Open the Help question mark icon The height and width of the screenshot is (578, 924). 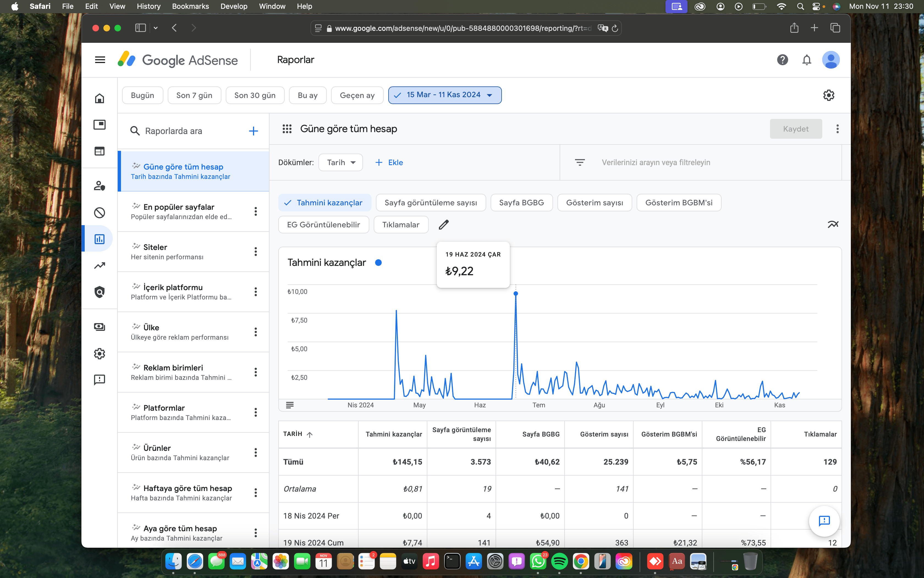[x=782, y=60]
